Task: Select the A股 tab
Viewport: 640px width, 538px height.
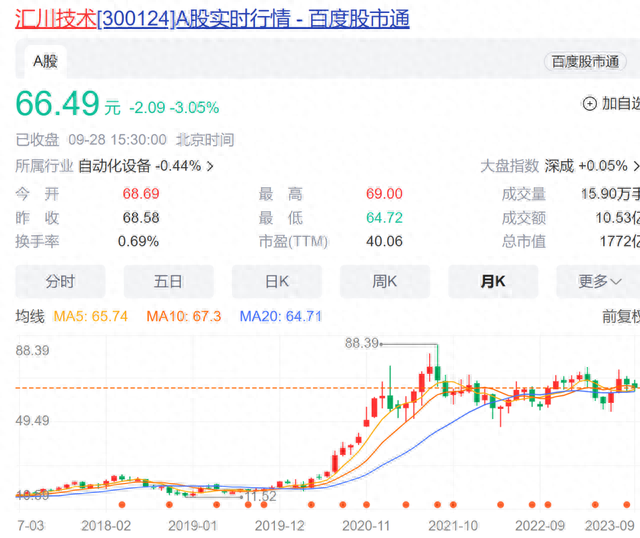Action: coord(45,62)
